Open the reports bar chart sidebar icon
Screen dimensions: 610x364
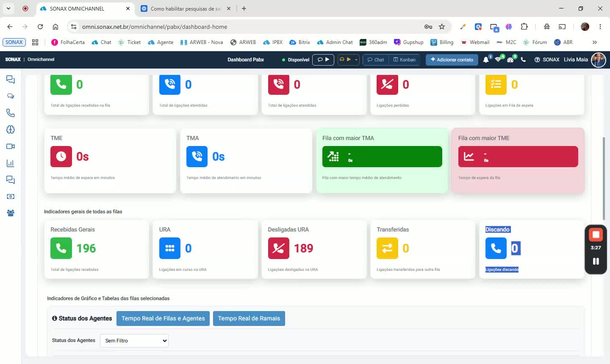pos(11,163)
